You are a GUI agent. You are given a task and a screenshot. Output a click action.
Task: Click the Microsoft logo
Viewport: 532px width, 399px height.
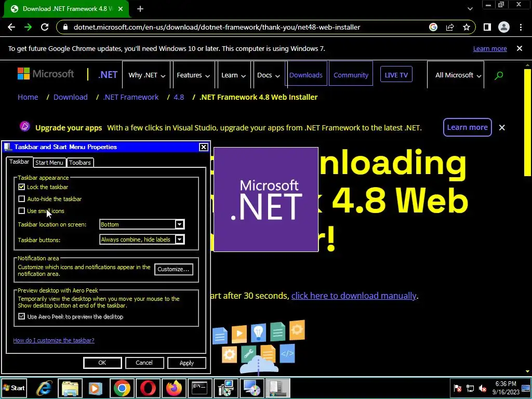46,74
